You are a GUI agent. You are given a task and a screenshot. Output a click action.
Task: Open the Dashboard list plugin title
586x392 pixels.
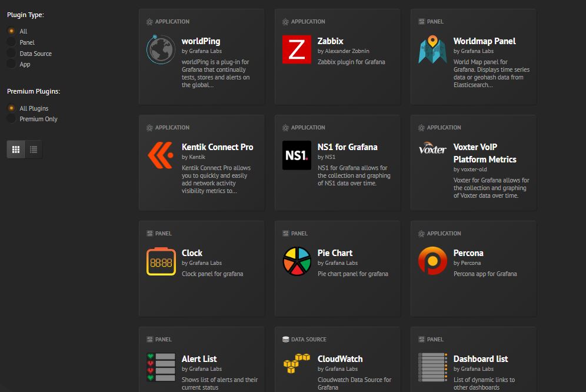pyautogui.click(x=481, y=358)
